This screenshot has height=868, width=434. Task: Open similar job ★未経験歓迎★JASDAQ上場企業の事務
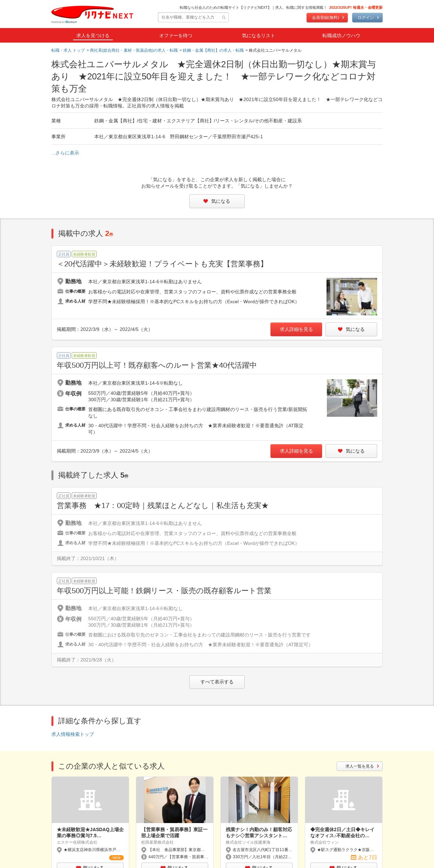90,833
